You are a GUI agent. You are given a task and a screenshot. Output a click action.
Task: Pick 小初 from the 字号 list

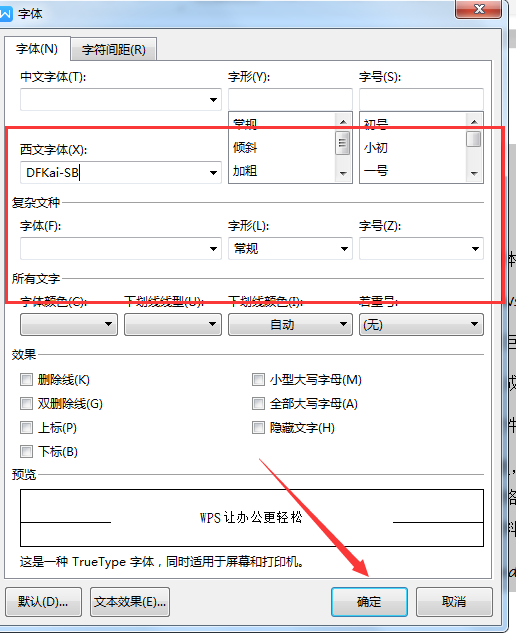coord(376,147)
